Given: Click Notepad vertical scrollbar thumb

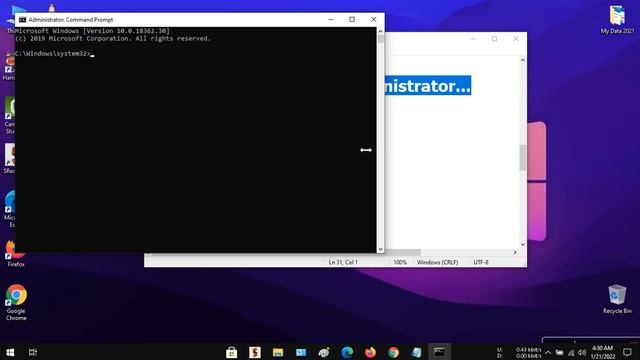Looking at the screenshot, I should pos(523,158).
